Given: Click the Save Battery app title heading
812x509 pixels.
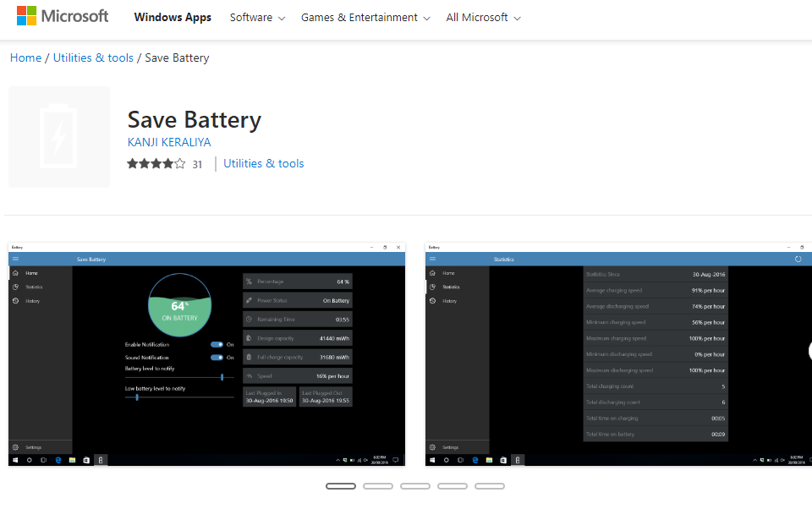Looking at the screenshot, I should (195, 119).
